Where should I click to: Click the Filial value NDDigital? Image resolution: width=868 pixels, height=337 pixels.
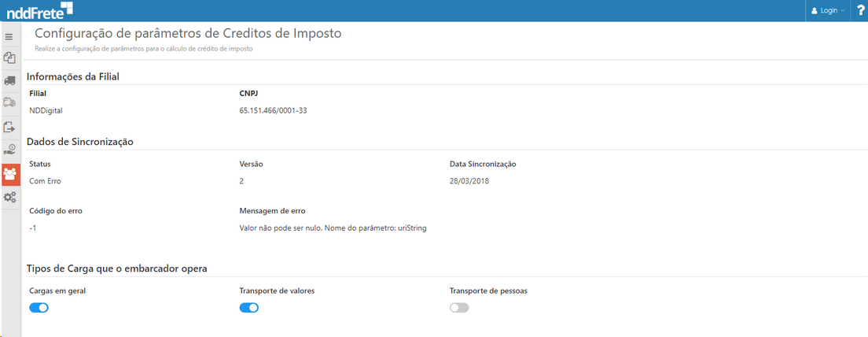(x=46, y=110)
